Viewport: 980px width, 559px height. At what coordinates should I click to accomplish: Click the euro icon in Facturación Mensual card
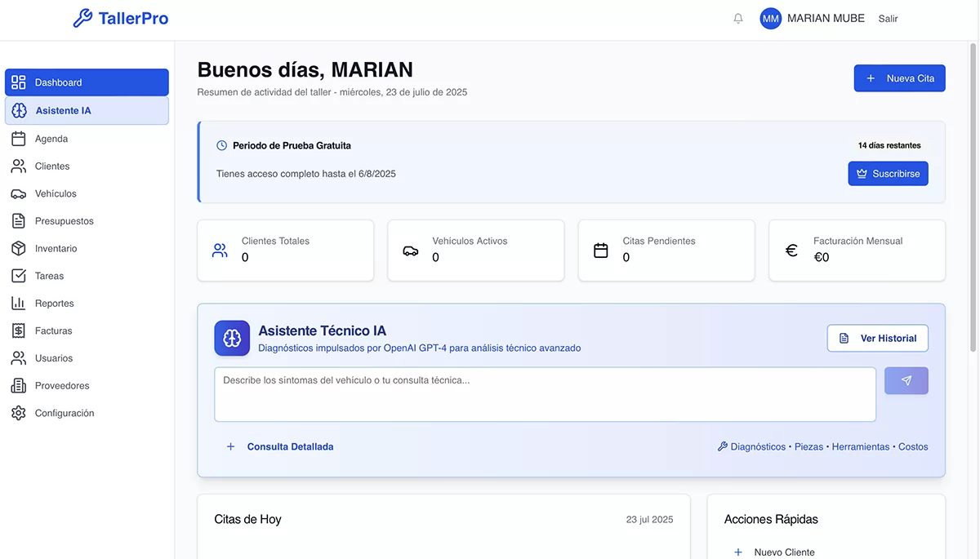(x=791, y=251)
